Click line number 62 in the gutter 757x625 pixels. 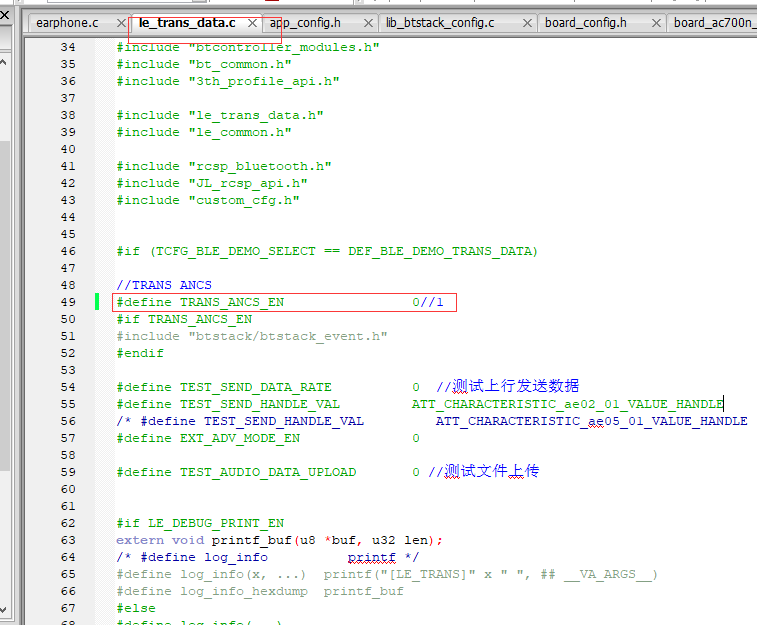pos(68,524)
